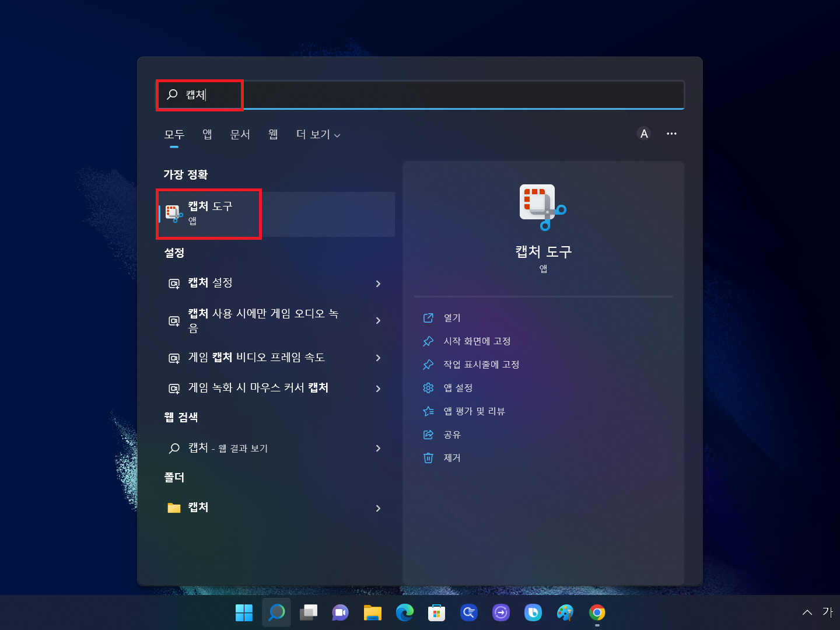The image size is (840, 630).
Task: Switch to the 앱 tab
Action: (x=206, y=134)
